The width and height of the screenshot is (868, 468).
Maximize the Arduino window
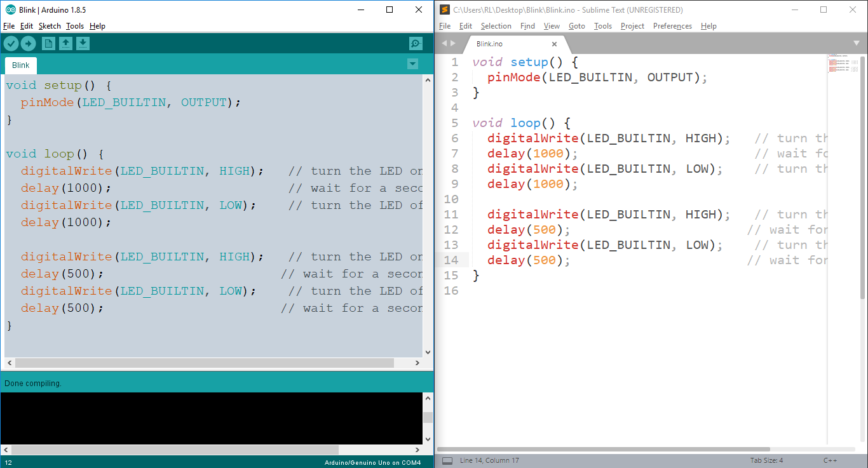click(x=390, y=10)
